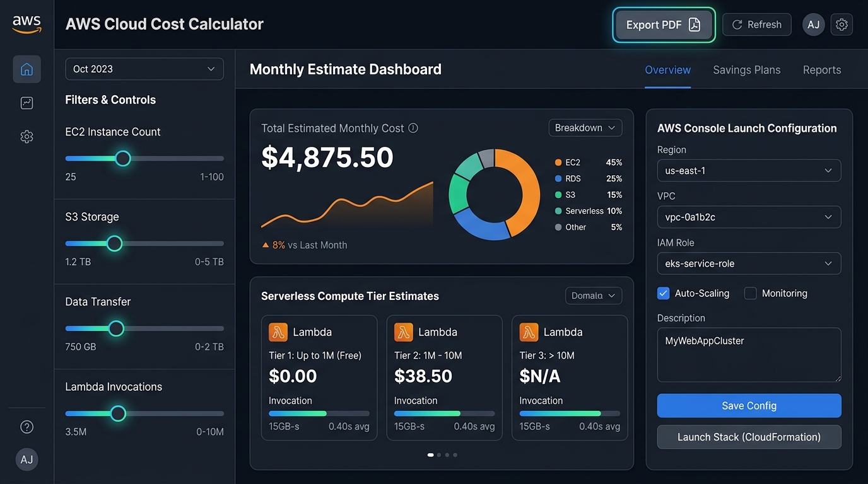868x484 pixels.
Task: Open the Oct 2023 month dropdown
Action: (144, 69)
